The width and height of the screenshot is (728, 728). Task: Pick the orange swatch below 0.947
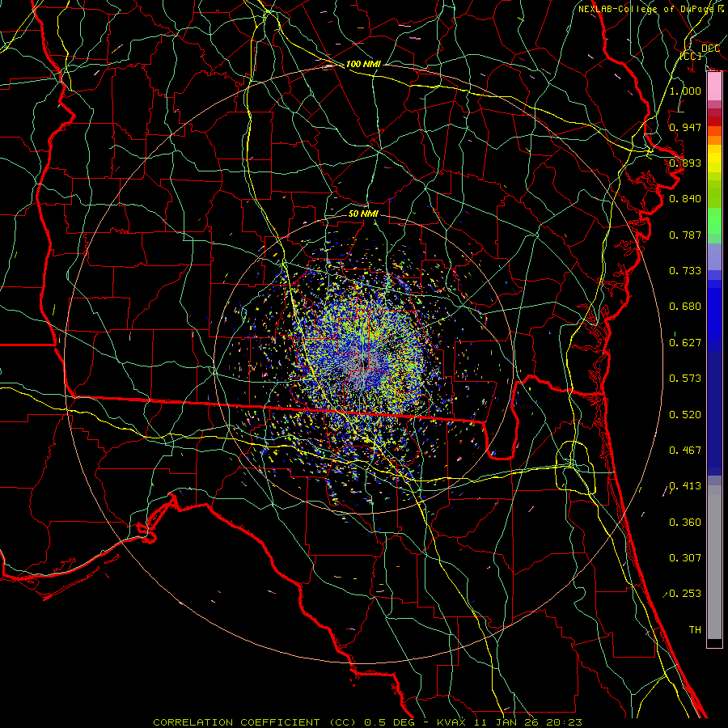pyautogui.click(x=714, y=140)
